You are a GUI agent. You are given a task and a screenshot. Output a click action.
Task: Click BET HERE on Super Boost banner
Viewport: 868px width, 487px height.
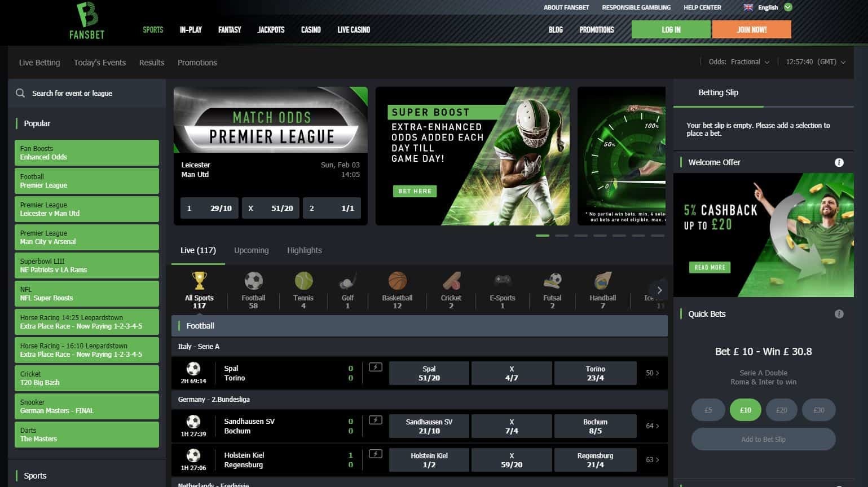tap(415, 191)
